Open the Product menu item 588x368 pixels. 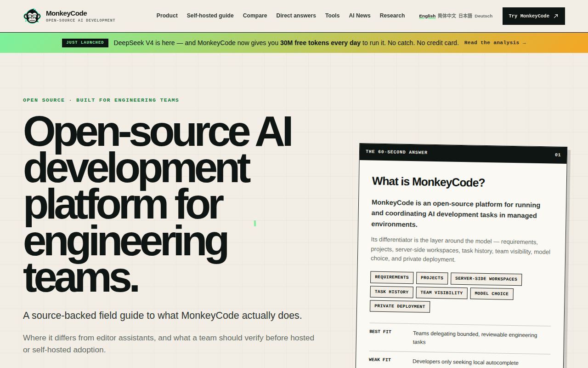point(167,16)
